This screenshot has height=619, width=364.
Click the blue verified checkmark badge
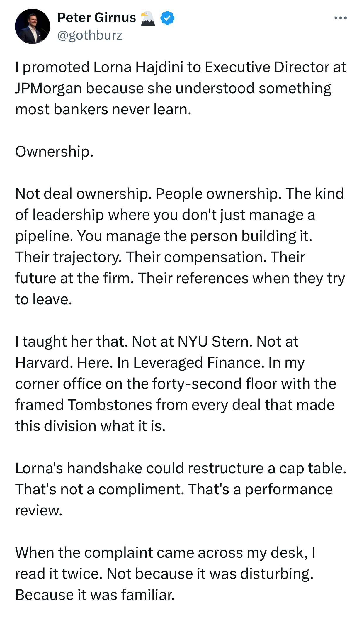click(167, 18)
